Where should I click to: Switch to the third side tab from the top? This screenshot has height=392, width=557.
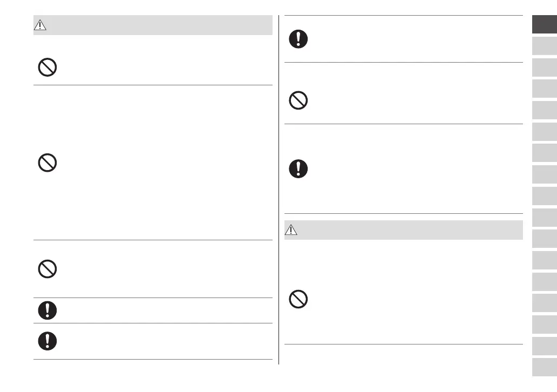point(544,67)
